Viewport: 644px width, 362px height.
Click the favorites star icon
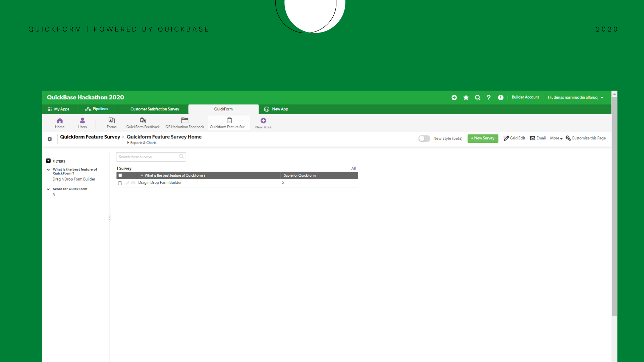click(x=466, y=98)
